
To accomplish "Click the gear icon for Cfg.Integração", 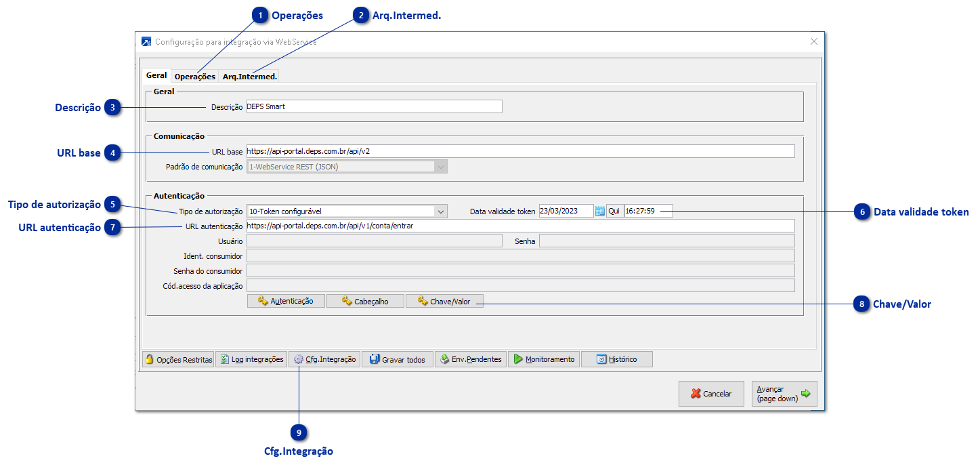I will click(300, 359).
